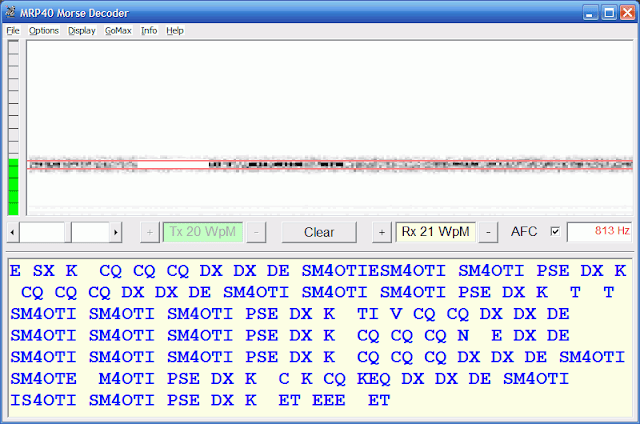Increase Rx speed with plus button

(382, 232)
